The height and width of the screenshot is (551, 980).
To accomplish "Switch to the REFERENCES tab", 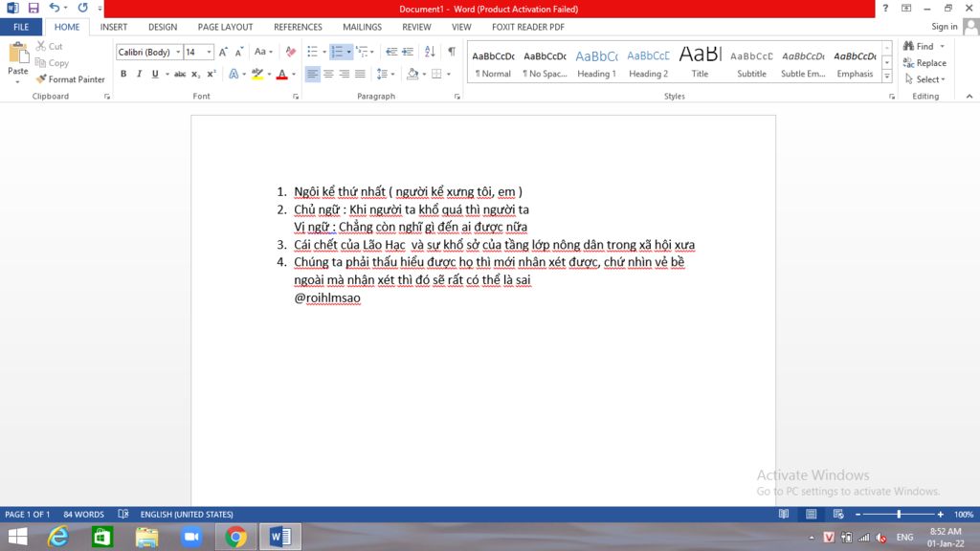I will point(298,27).
